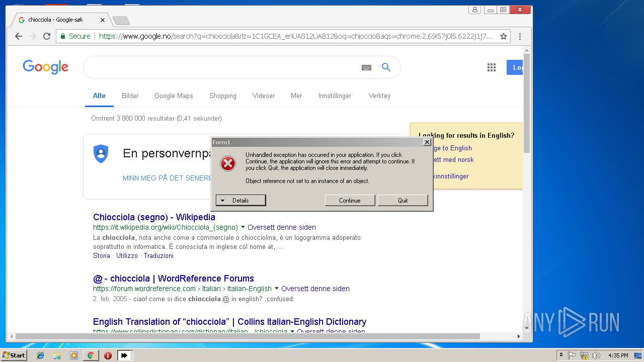Click the black arrow application taskbar icon
Viewport: 644px width, 362px height.
(x=124, y=355)
